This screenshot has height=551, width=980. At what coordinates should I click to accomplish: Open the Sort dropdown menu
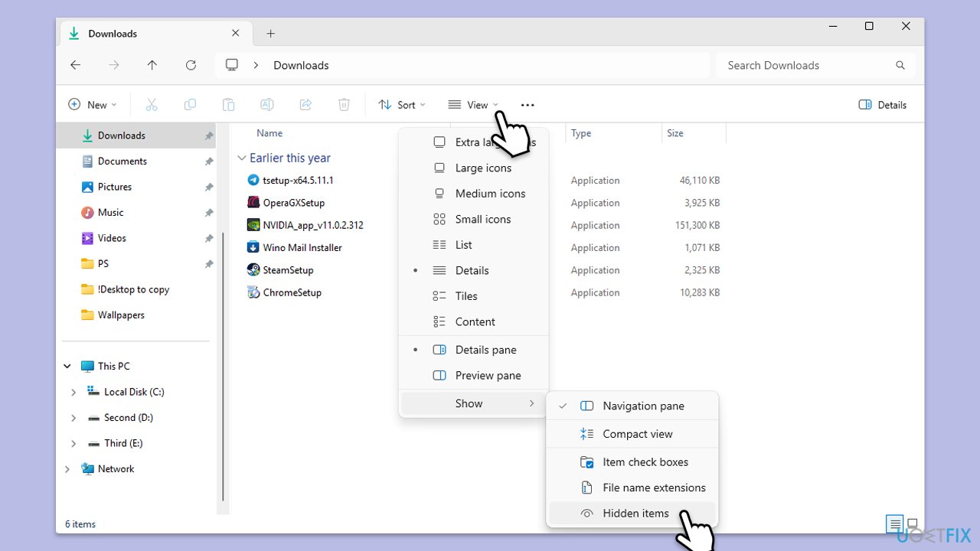pyautogui.click(x=402, y=105)
